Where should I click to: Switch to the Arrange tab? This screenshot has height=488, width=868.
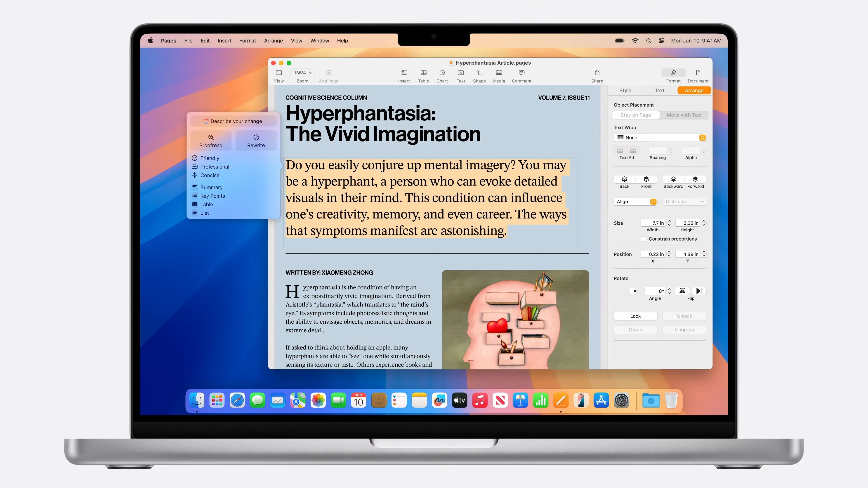pos(693,90)
